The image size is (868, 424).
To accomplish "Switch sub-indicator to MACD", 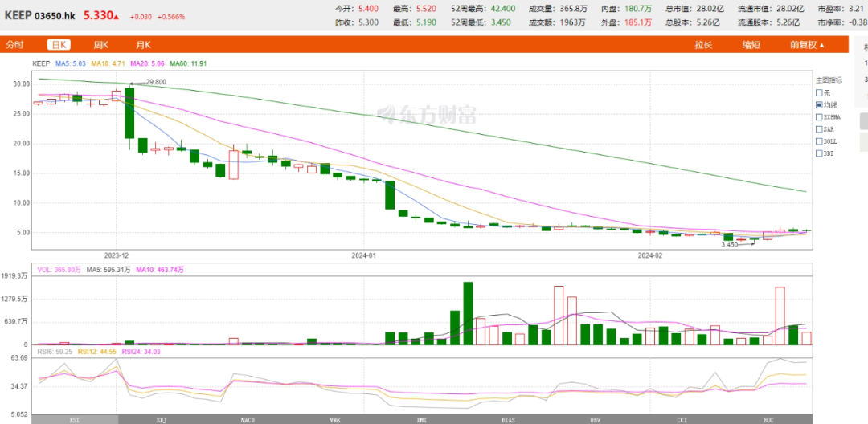I will coord(248,419).
